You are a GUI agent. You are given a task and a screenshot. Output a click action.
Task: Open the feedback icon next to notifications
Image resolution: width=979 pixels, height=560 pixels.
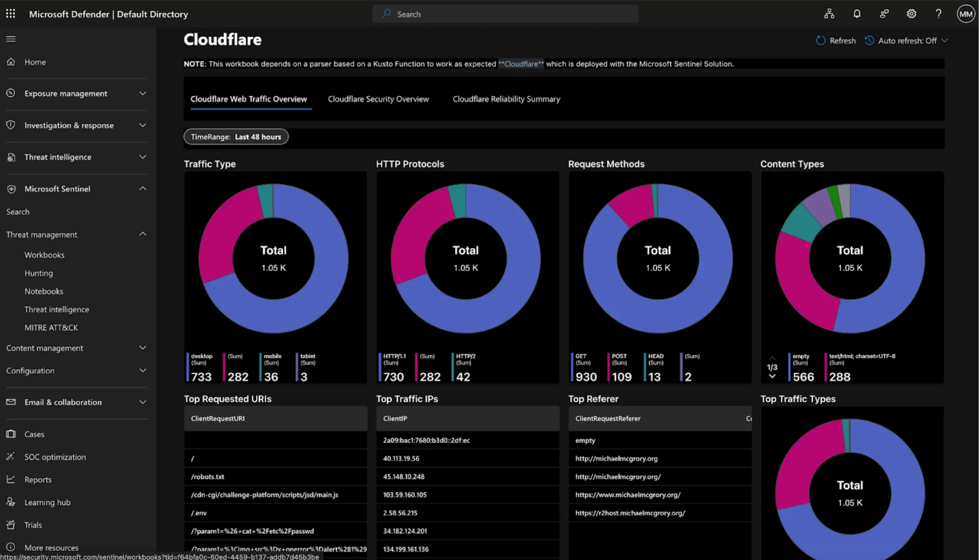pyautogui.click(x=884, y=13)
